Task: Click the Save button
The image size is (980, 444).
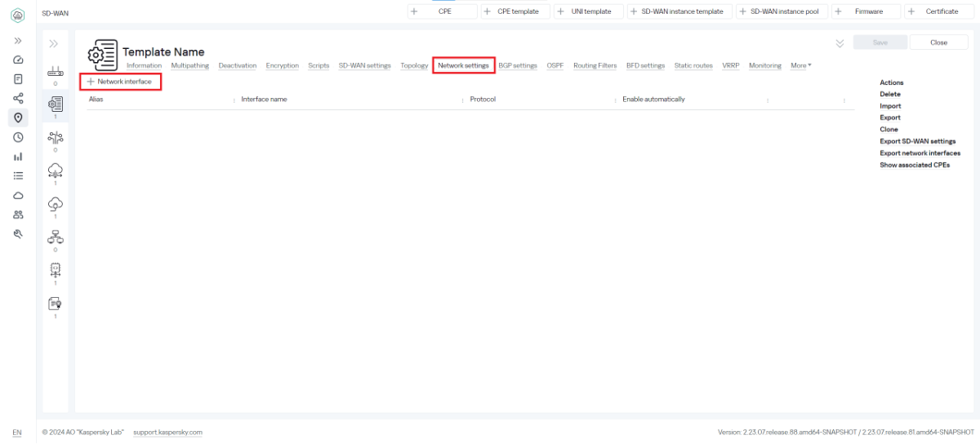Action: pyautogui.click(x=880, y=42)
